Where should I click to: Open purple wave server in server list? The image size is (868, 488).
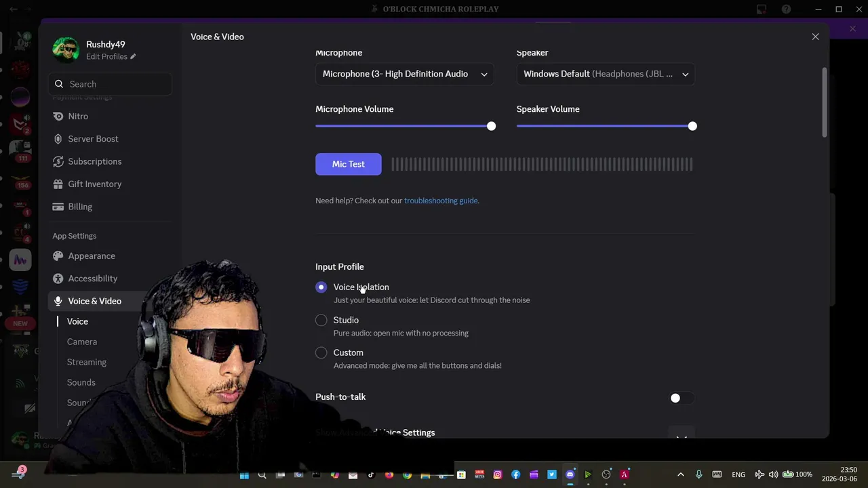[20, 260]
